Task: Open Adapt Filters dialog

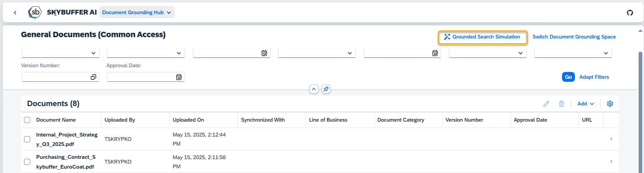Action: pyautogui.click(x=594, y=77)
